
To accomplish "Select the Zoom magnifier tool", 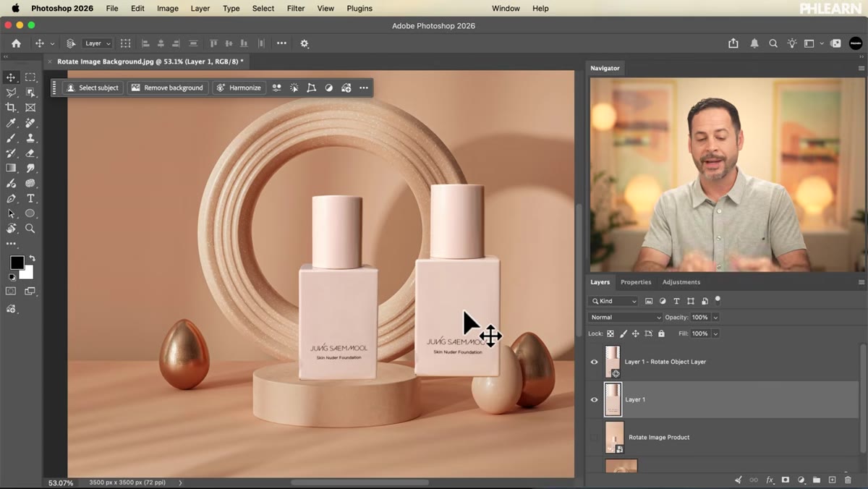I will coord(30,229).
